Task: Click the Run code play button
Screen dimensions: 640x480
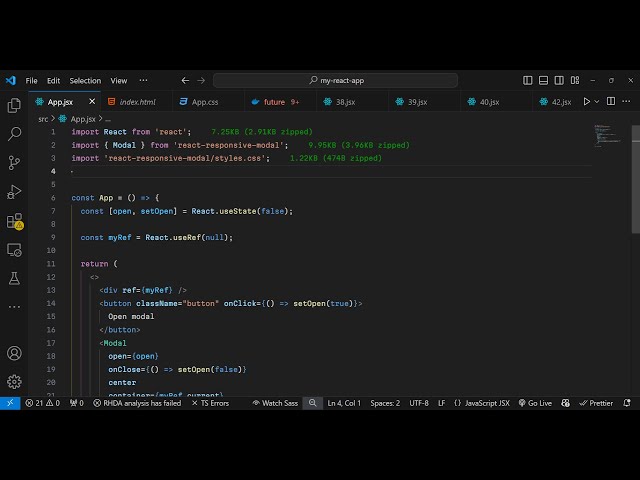Action: click(x=586, y=102)
